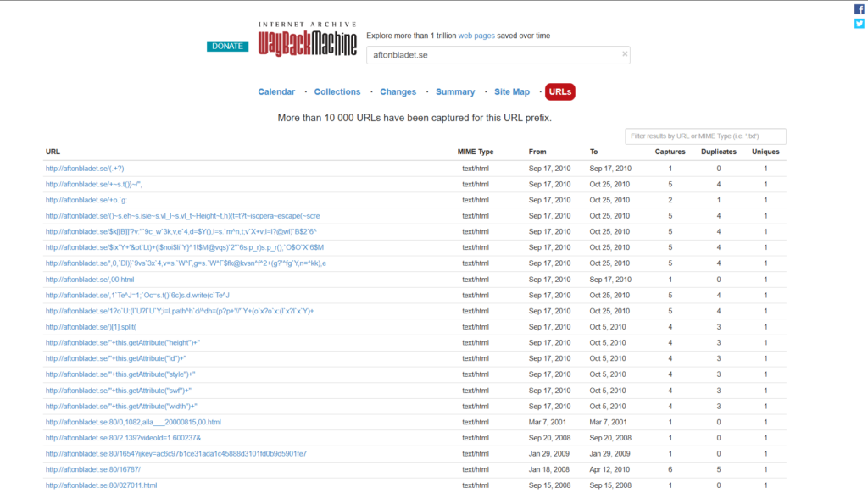Sort by the URL column header
Screen dimensions: 868x493
pos(53,152)
